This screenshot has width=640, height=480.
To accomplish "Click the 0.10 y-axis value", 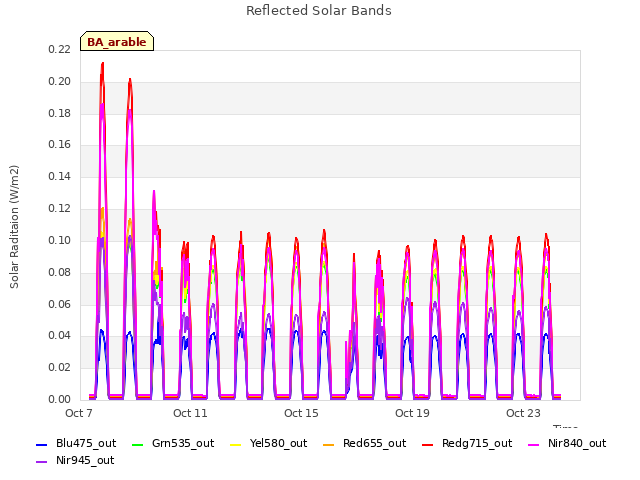I will [60, 240].
